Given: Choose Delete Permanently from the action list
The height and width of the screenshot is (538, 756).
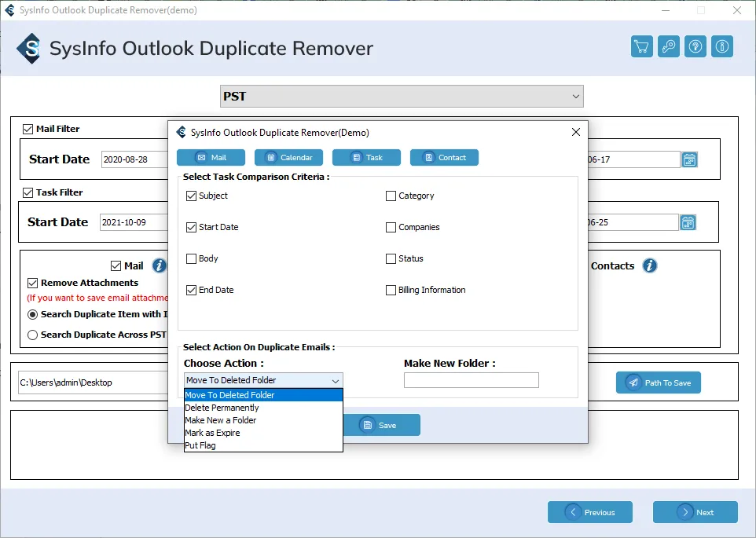Looking at the screenshot, I should (x=222, y=408).
